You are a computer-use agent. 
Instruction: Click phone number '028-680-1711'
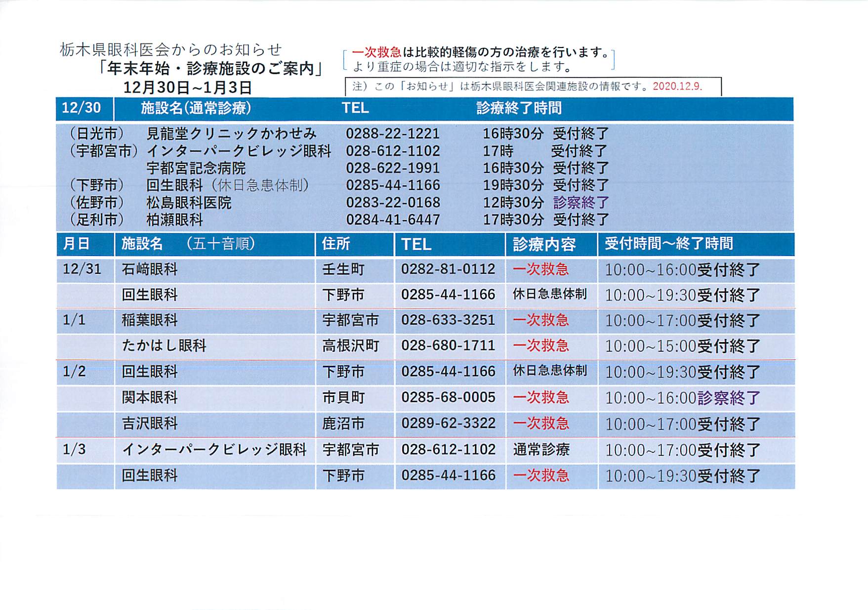point(448,346)
